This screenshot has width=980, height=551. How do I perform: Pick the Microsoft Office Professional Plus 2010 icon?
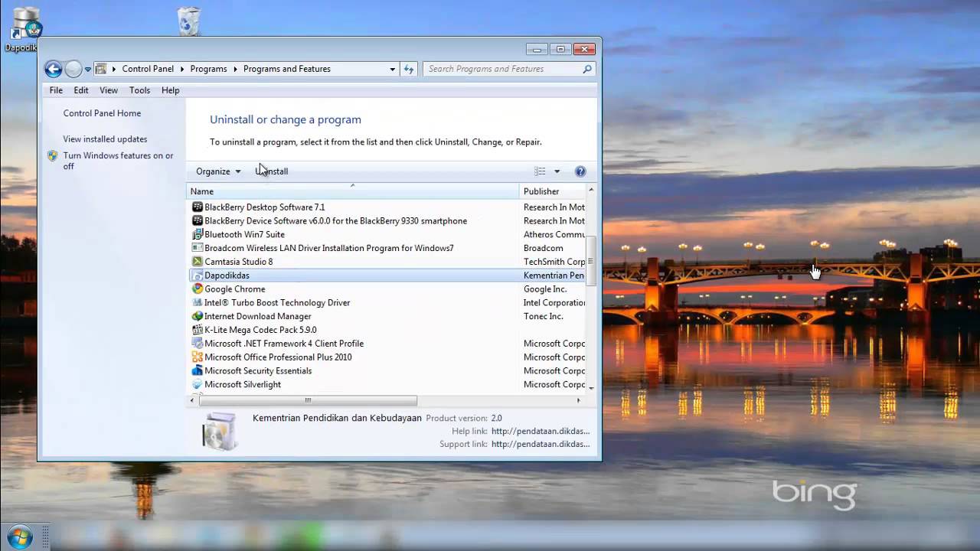(198, 357)
